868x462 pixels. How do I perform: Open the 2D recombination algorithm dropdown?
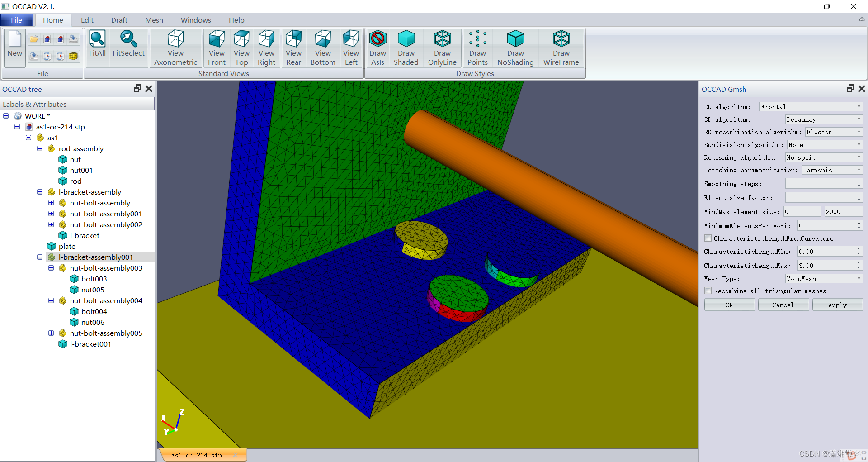click(x=834, y=132)
